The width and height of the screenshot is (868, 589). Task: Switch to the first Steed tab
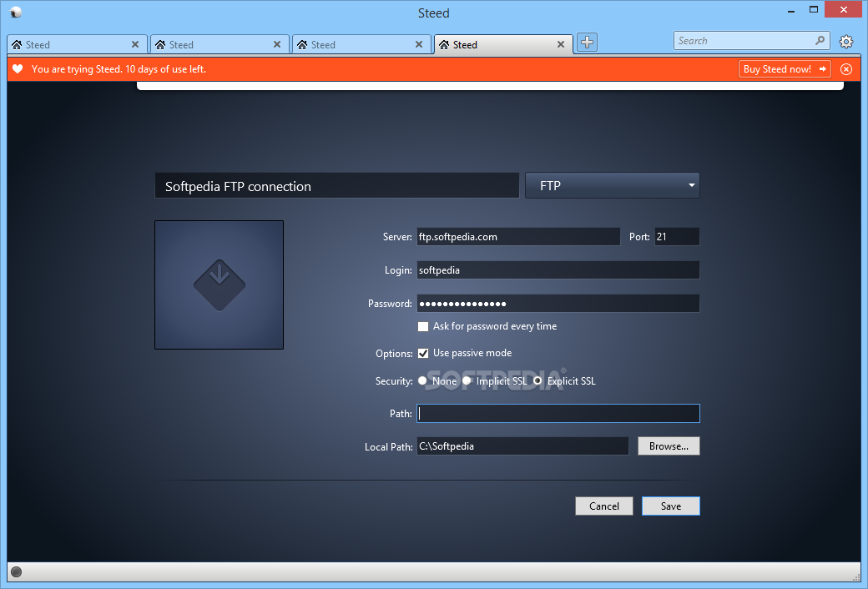pos(77,44)
